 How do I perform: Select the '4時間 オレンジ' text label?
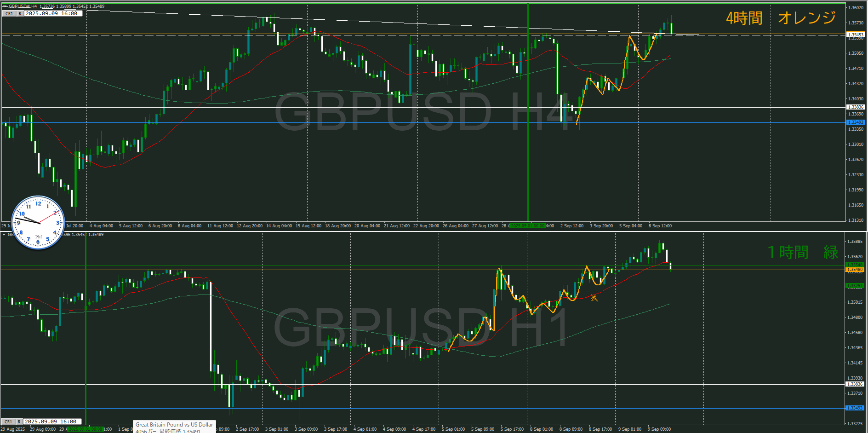[781, 18]
